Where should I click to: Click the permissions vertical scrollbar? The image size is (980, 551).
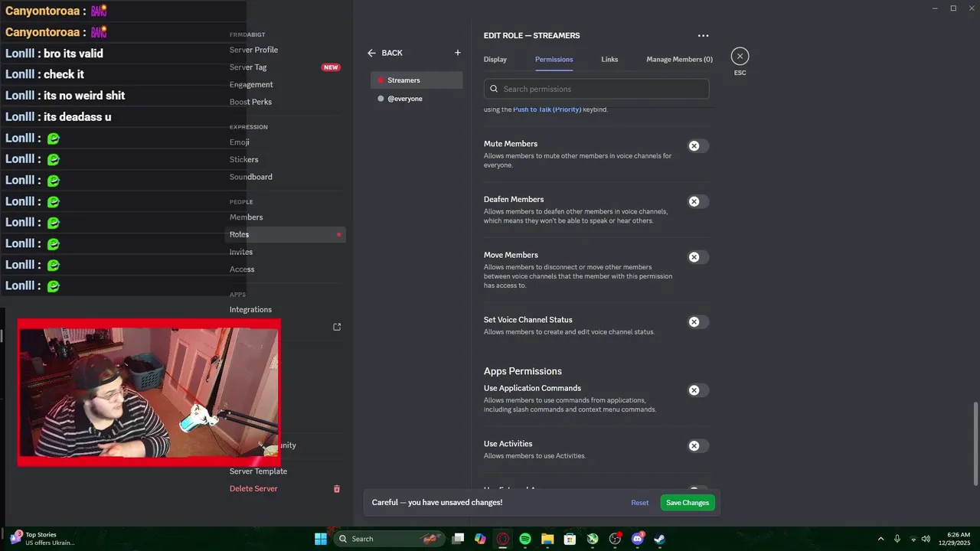coord(975,442)
